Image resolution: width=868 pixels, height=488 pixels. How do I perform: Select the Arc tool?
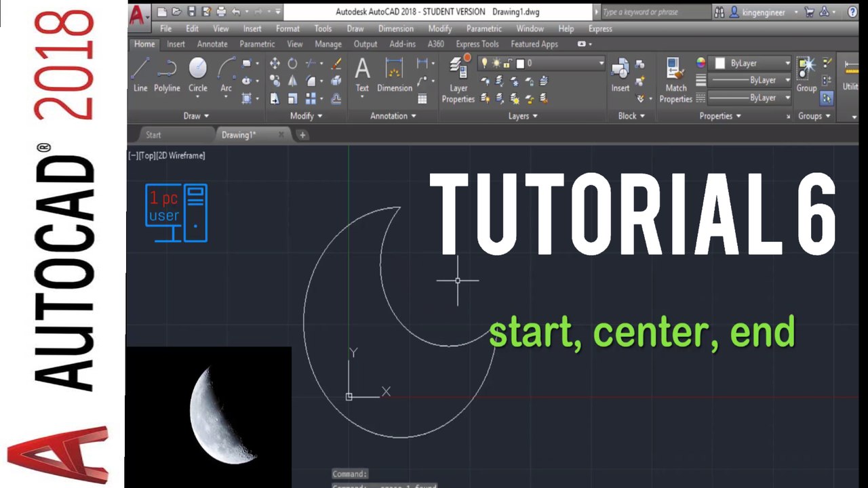[226, 75]
